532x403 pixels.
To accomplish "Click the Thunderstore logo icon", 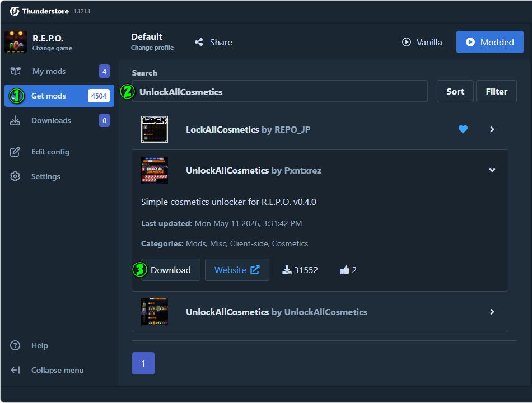I will [x=15, y=11].
